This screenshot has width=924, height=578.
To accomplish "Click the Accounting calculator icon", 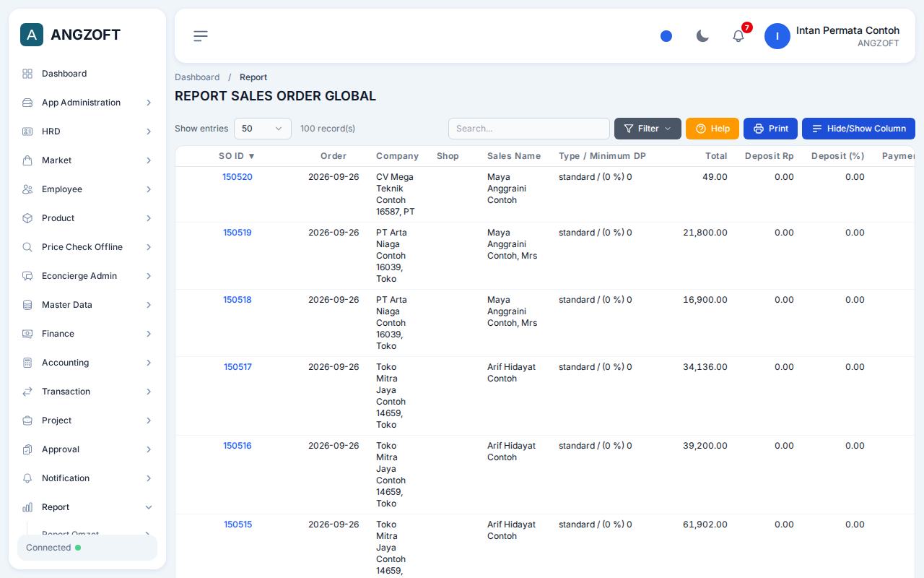I will tap(27, 363).
